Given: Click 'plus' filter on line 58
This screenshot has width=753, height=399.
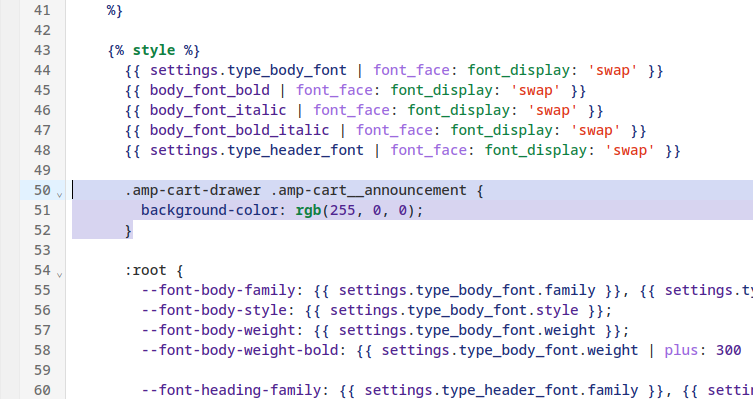Looking at the screenshot, I should (681, 351).
